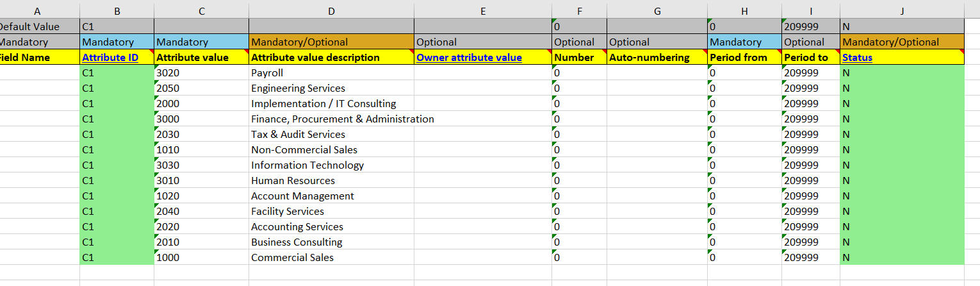Select the Facility Services cell
Viewport: 980px width, 286px height.
pyautogui.click(x=331, y=211)
